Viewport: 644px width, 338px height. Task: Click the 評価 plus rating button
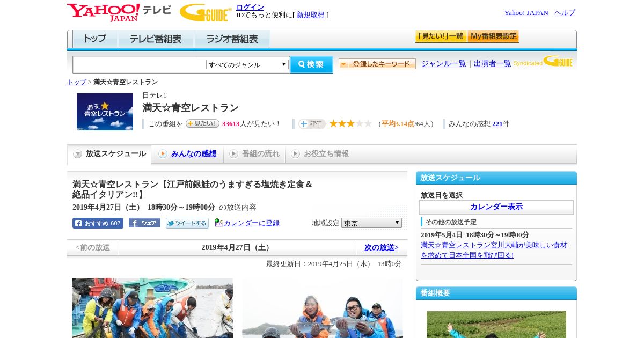pyautogui.click(x=312, y=124)
